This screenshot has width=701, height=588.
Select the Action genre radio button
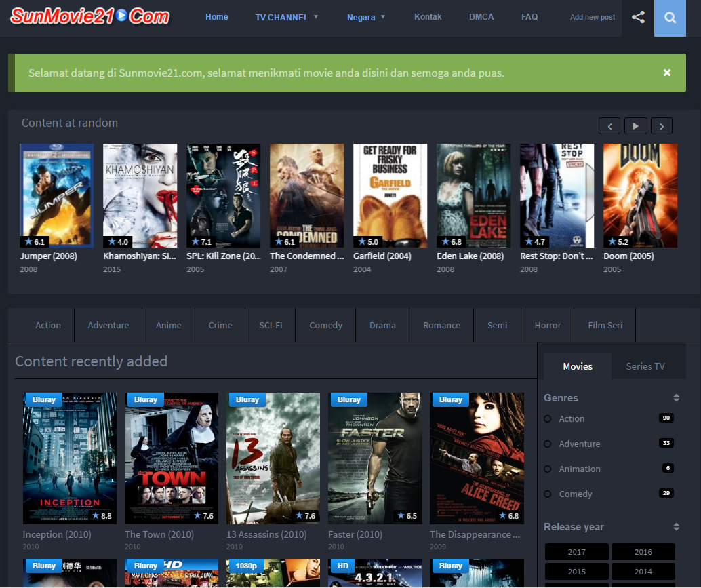point(548,419)
